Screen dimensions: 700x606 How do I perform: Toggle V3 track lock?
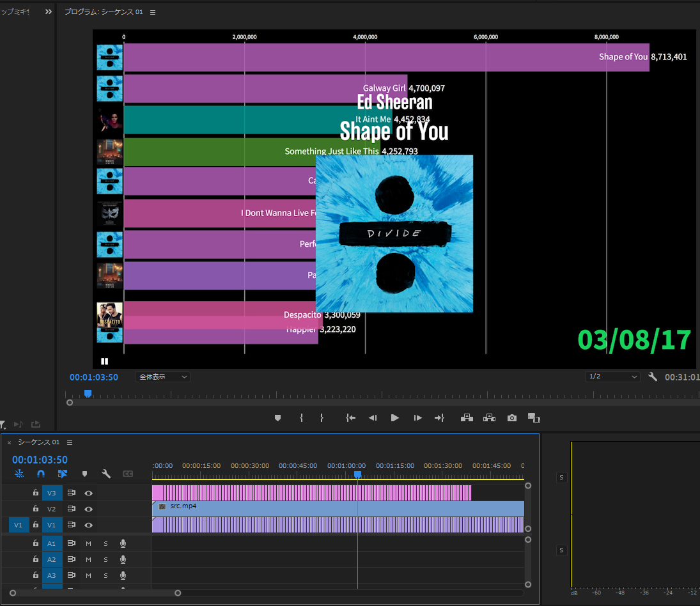pos(36,493)
